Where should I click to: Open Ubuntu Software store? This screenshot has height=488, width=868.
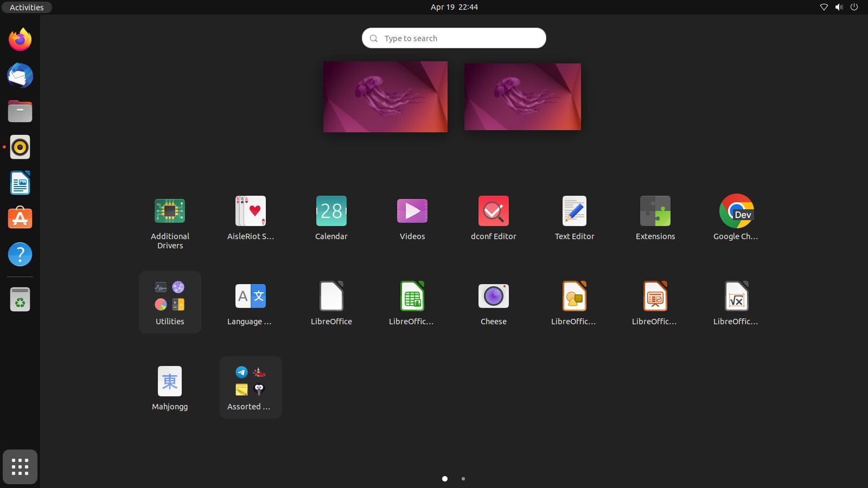click(20, 219)
